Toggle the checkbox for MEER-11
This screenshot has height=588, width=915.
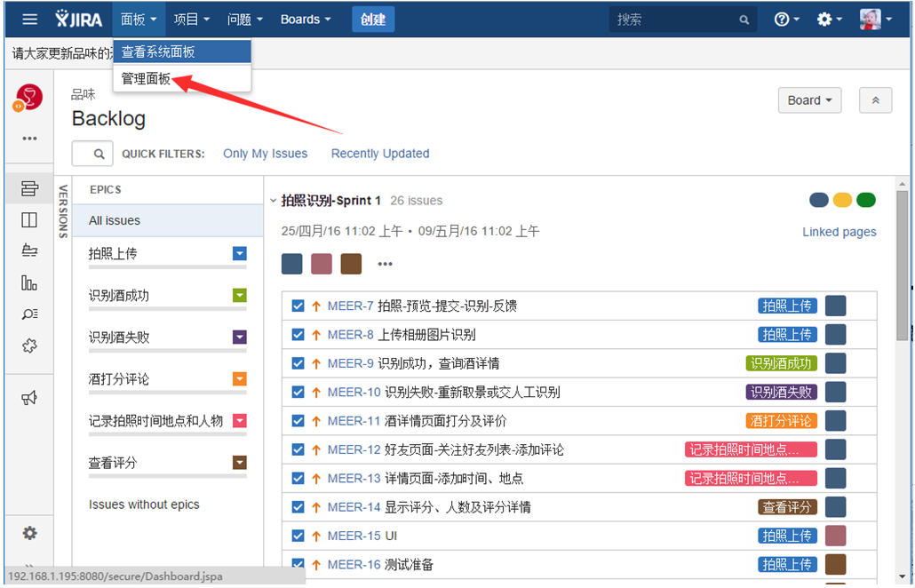(x=298, y=421)
